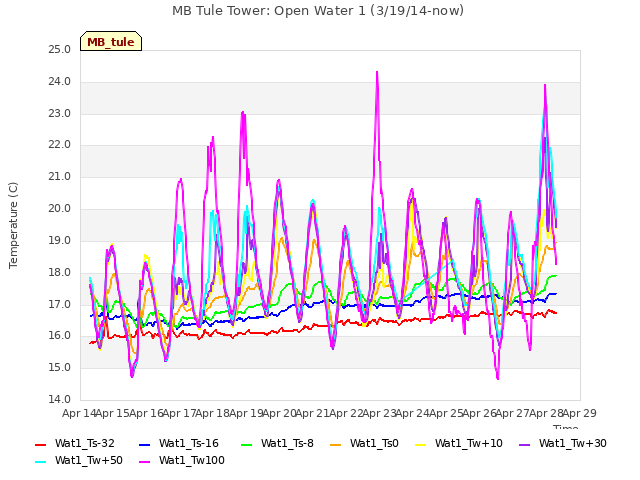Click the Apr 28 magenta peak near 23.9
The width and height of the screenshot is (640, 480).
[545, 85]
